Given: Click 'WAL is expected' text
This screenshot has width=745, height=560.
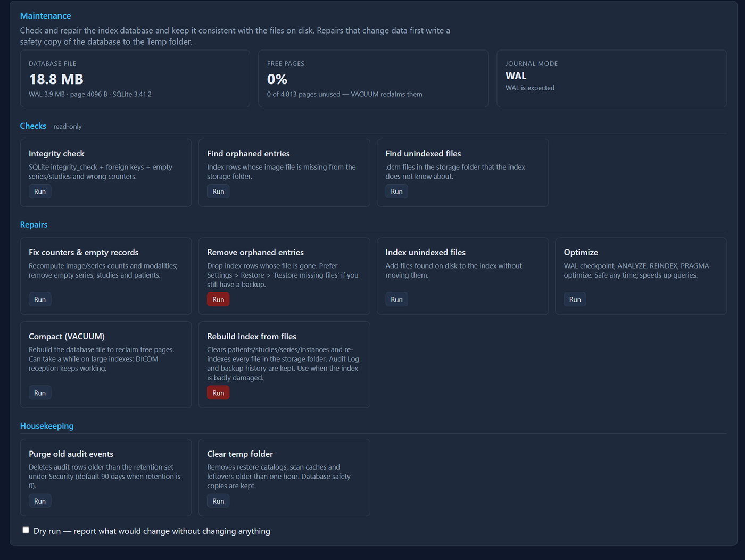Looking at the screenshot, I should (530, 88).
